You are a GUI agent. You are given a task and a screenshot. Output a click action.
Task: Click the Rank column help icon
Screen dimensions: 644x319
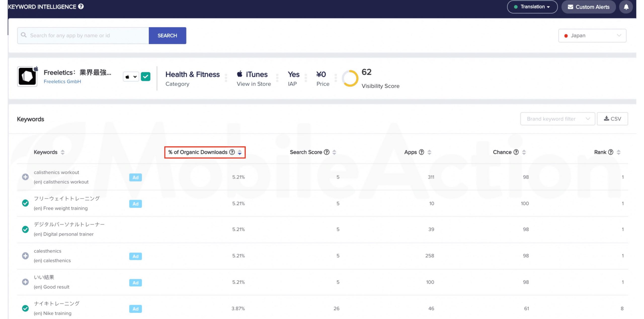point(611,152)
